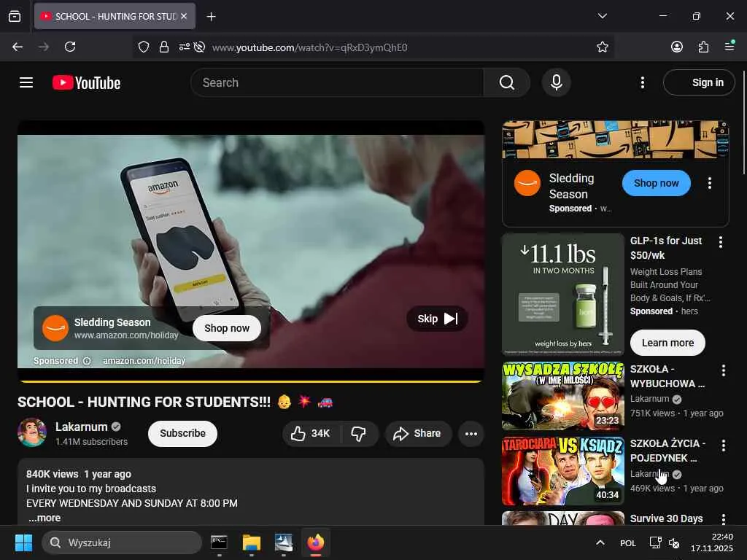Click Learn more on hers ad
The height and width of the screenshot is (560, 747).
click(x=667, y=343)
